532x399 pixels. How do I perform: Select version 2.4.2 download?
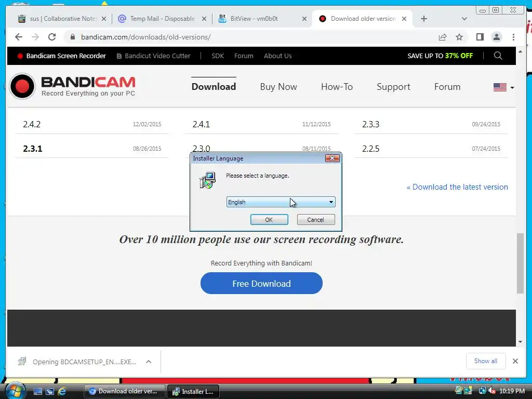32,124
